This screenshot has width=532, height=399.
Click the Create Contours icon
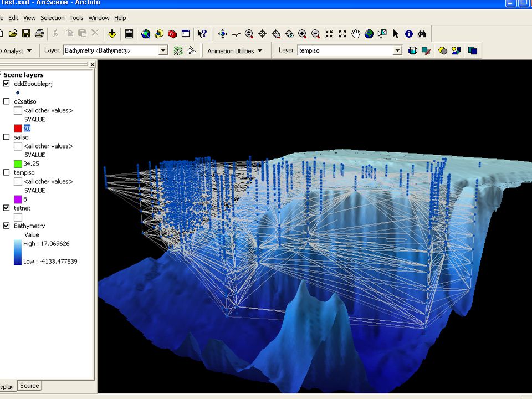pos(178,50)
